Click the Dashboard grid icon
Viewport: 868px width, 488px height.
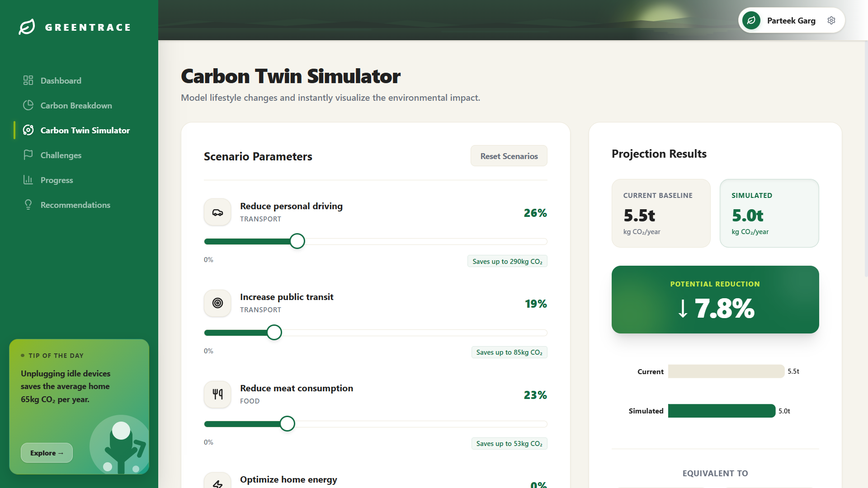tap(28, 80)
